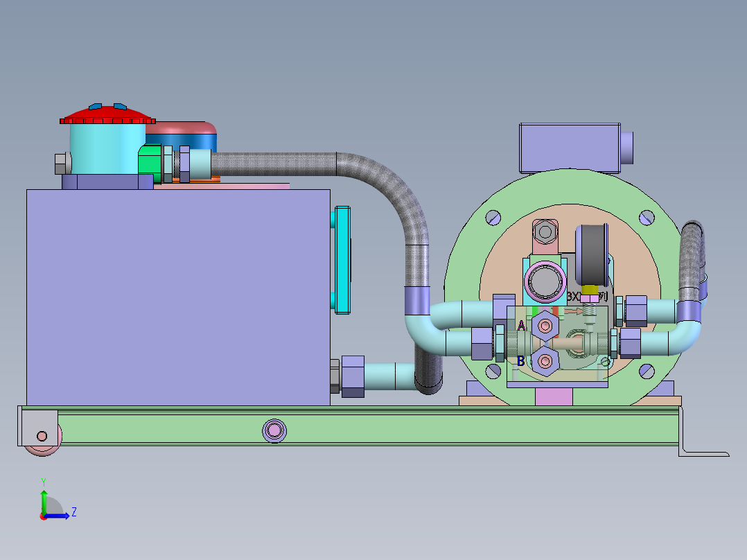This screenshot has width=747, height=560.
Task: Select the red breather cap on the tank
Action: pos(107,115)
